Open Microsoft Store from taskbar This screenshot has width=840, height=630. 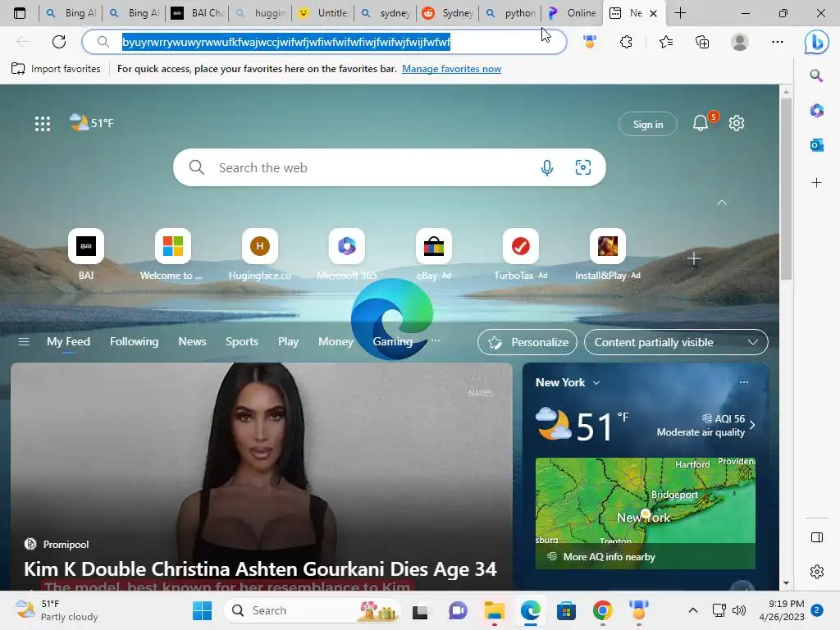coord(566,610)
